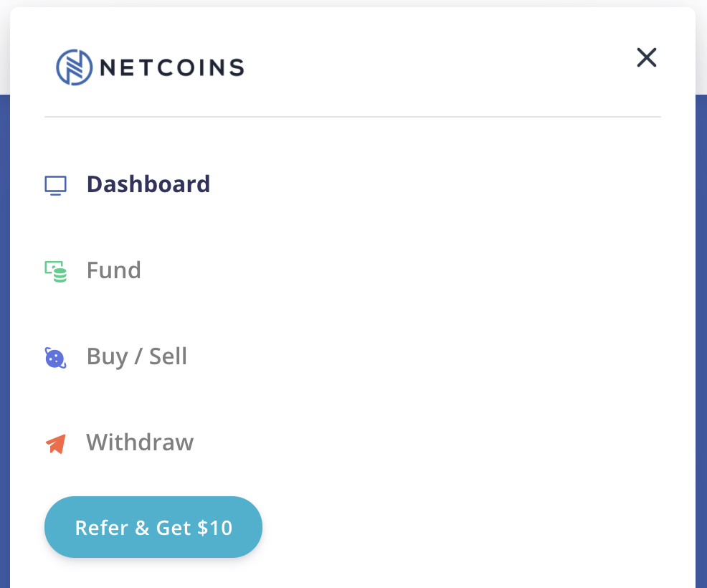
Task: Click the $10 amount on the referral button
Action: point(214,528)
